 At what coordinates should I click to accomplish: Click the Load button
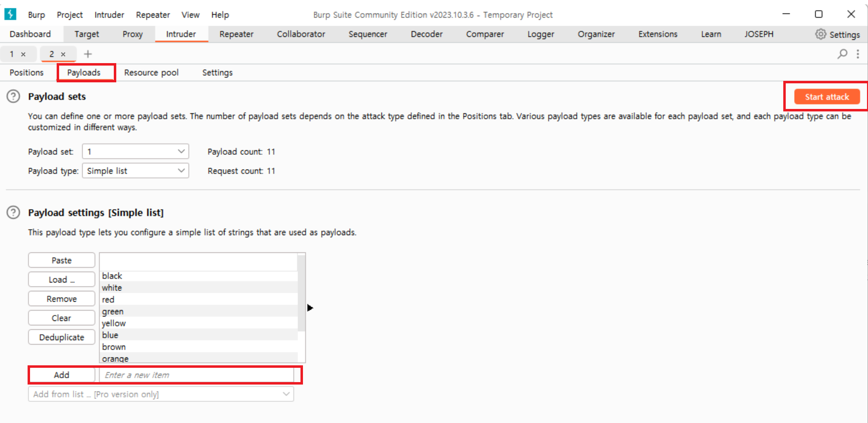(x=62, y=279)
